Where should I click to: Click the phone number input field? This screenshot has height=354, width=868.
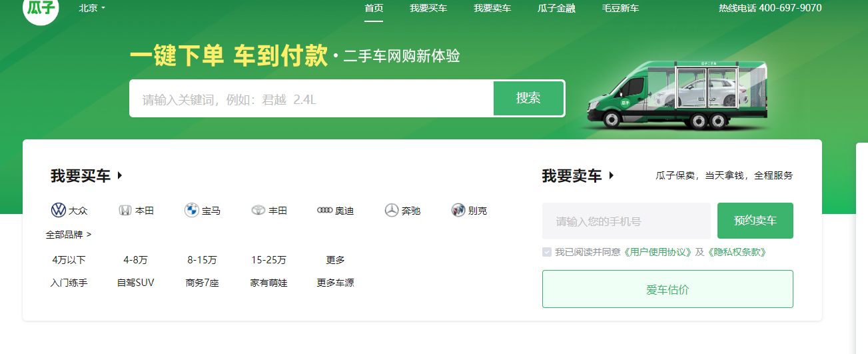(x=626, y=221)
